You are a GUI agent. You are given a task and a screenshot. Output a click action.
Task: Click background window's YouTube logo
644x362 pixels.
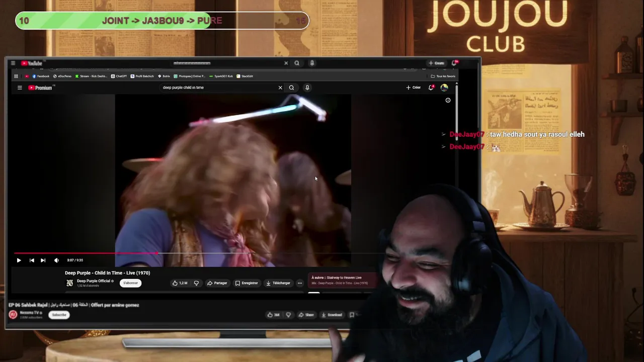click(x=32, y=63)
